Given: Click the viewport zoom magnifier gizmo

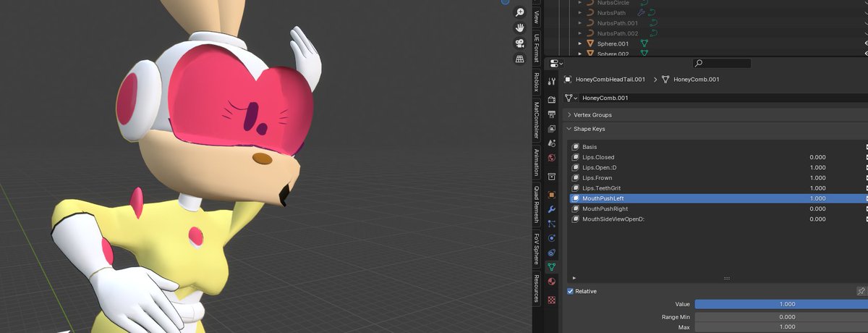Looking at the screenshot, I should coord(520,12).
